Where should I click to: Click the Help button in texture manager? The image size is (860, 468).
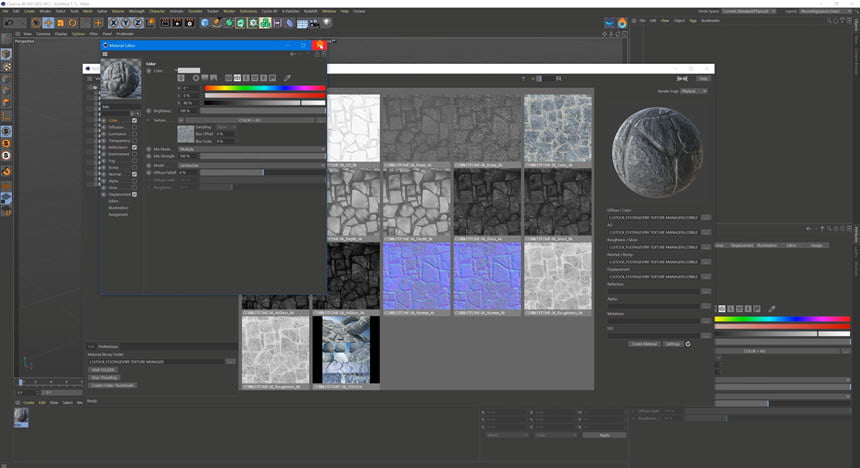pyautogui.click(x=703, y=79)
